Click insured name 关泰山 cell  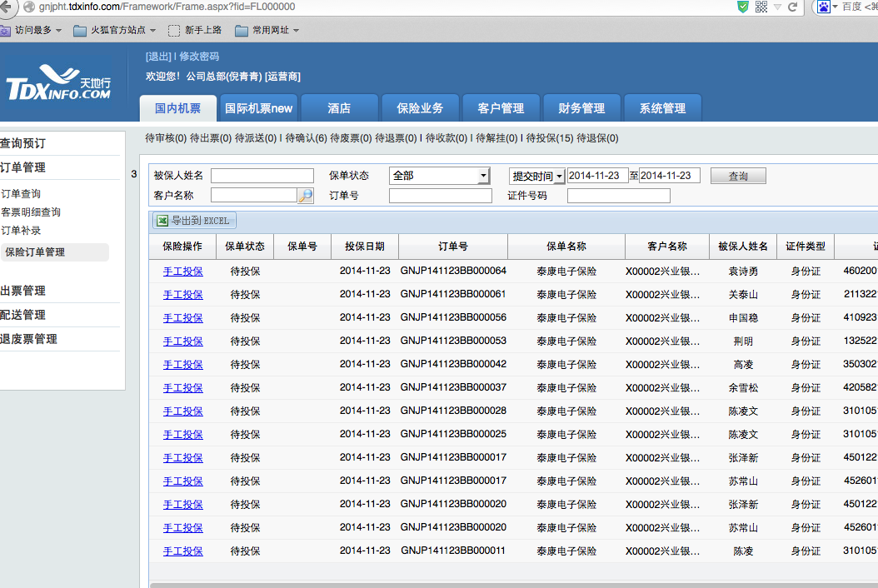[x=743, y=295]
